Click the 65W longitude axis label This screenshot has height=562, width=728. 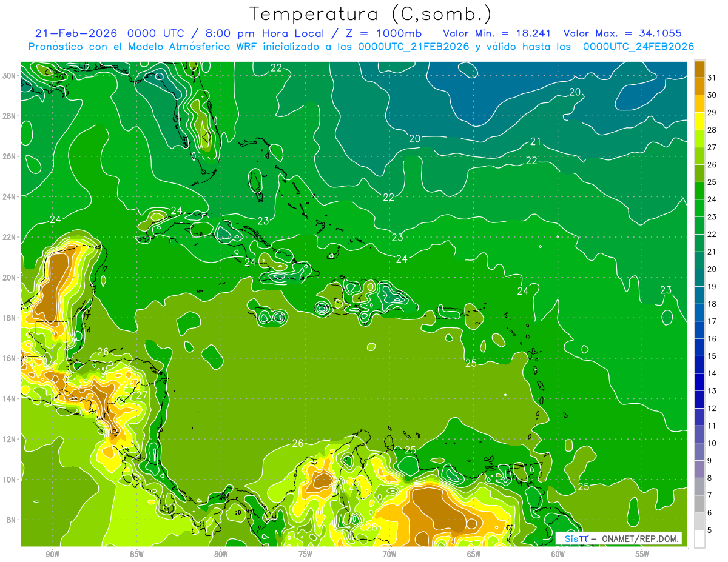(474, 554)
